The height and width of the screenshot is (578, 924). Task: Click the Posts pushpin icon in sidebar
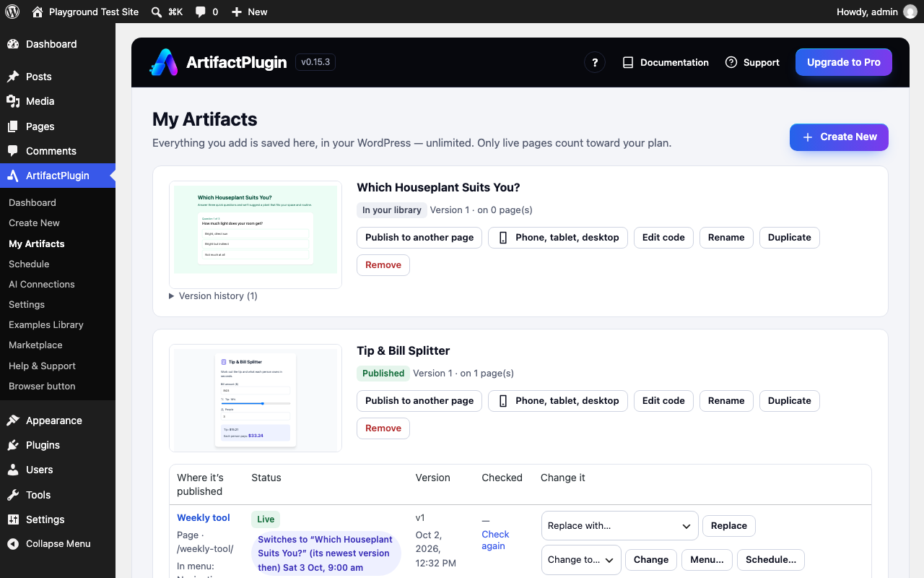[x=13, y=77]
